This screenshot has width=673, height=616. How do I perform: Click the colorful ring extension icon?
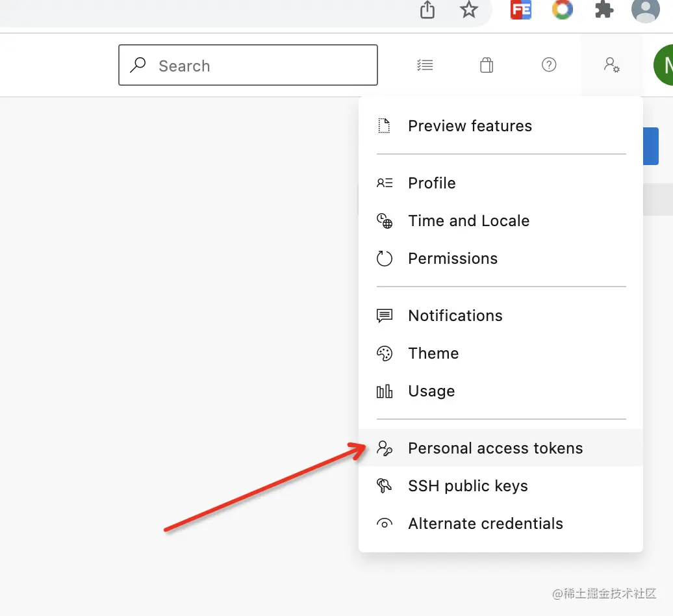[x=562, y=10]
